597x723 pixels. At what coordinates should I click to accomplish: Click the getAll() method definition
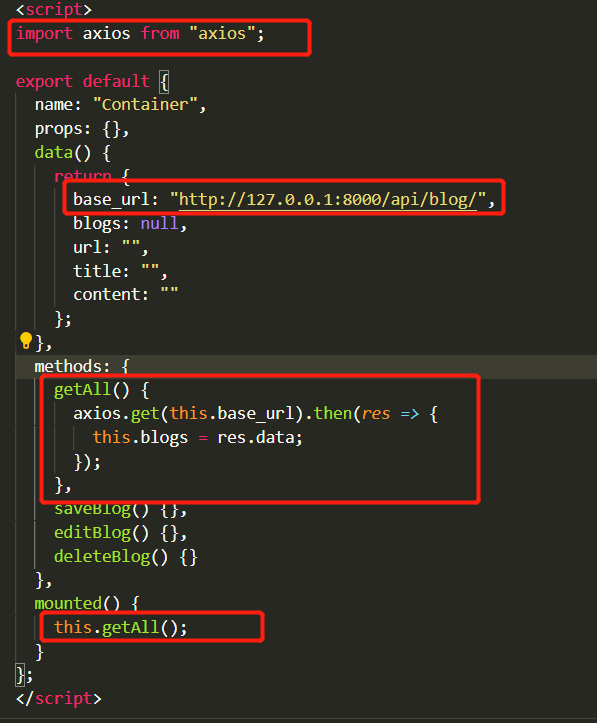point(101,390)
